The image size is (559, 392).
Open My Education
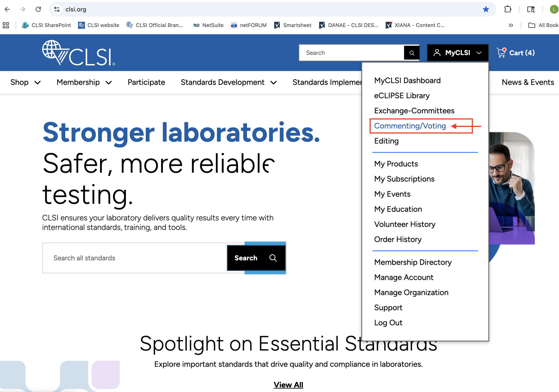[398, 209]
